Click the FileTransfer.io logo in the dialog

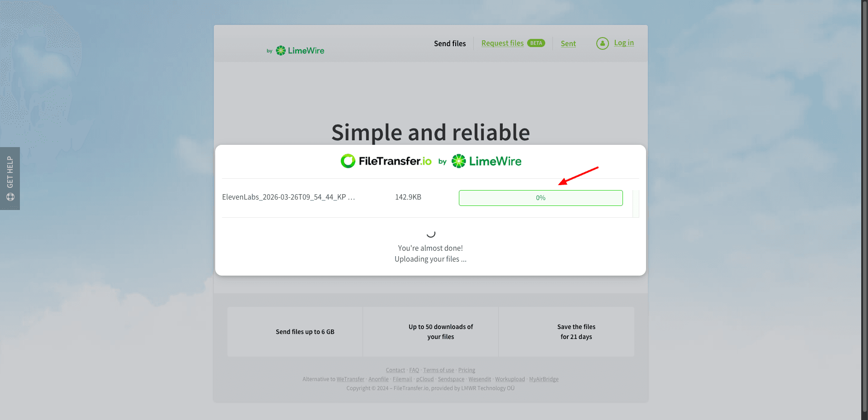(386, 161)
